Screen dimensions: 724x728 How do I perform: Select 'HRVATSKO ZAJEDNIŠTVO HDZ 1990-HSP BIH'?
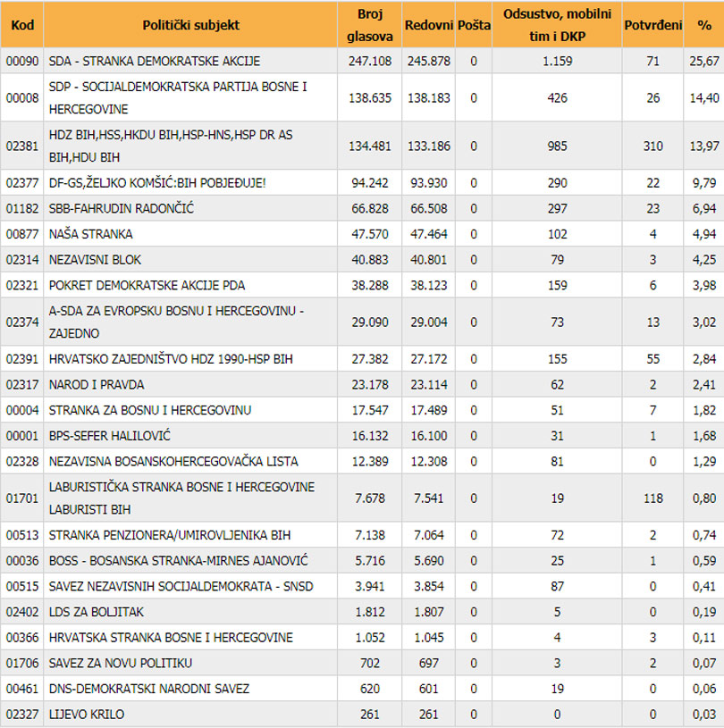171,358
